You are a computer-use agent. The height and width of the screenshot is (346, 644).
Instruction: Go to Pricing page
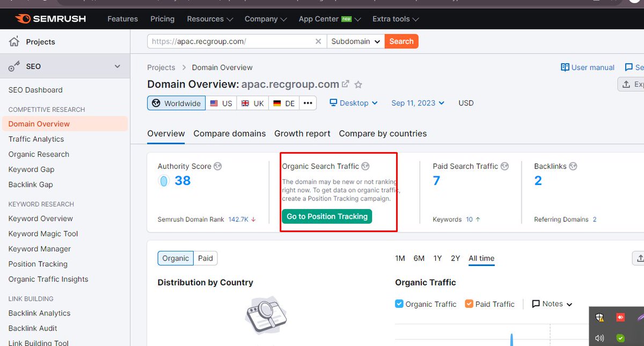(x=163, y=19)
